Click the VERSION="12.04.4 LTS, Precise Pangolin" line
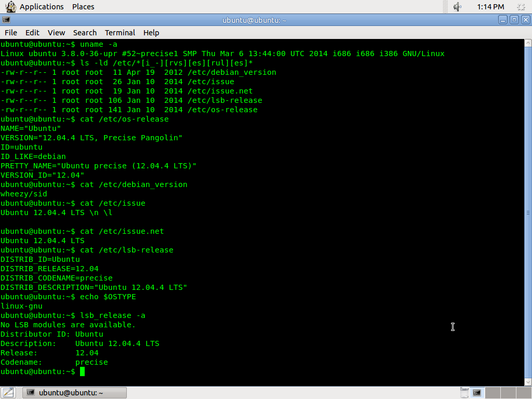Screen dimensions: 532x399 (91, 138)
